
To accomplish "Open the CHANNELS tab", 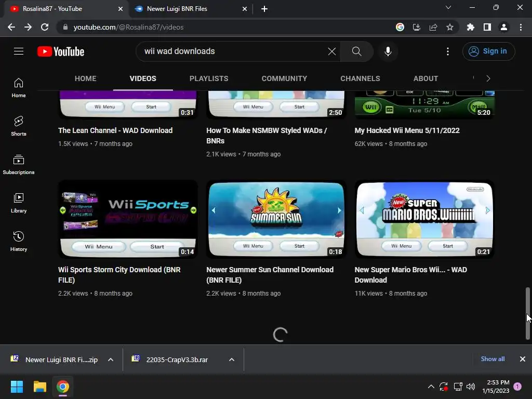I will 361,78.
